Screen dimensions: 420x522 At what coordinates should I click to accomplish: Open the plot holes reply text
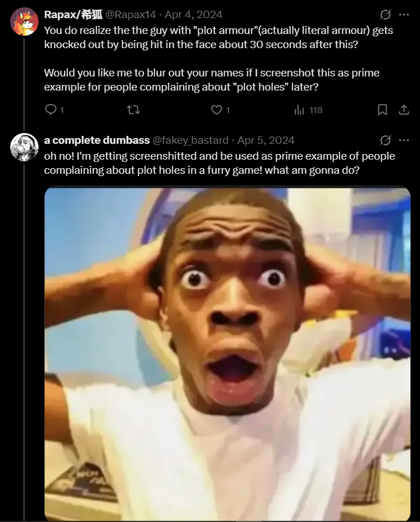(x=219, y=163)
